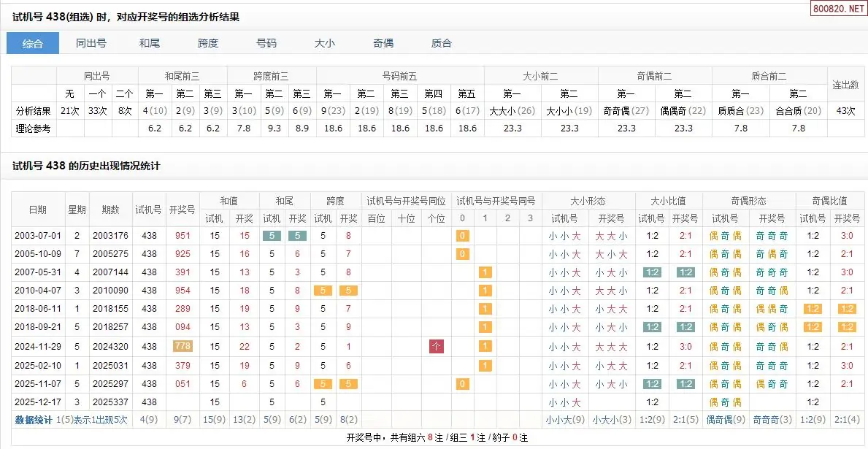Open the 号码 tab

tap(266, 43)
